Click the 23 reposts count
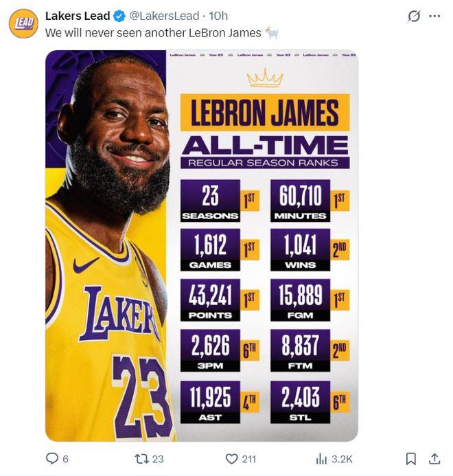453x476 pixels. point(158,459)
